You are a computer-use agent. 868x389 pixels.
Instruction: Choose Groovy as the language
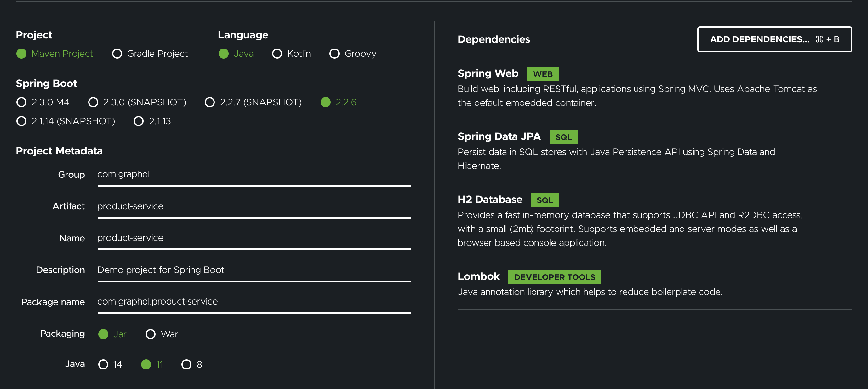click(x=353, y=54)
